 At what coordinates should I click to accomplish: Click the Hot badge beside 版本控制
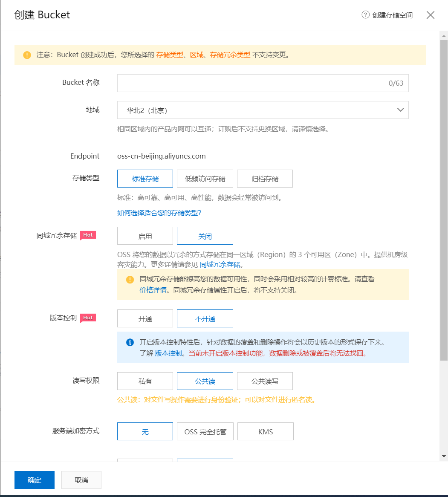(88, 318)
